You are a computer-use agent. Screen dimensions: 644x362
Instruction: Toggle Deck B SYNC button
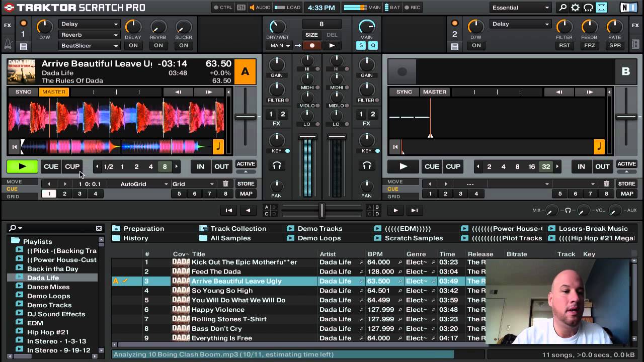[x=404, y=92]
